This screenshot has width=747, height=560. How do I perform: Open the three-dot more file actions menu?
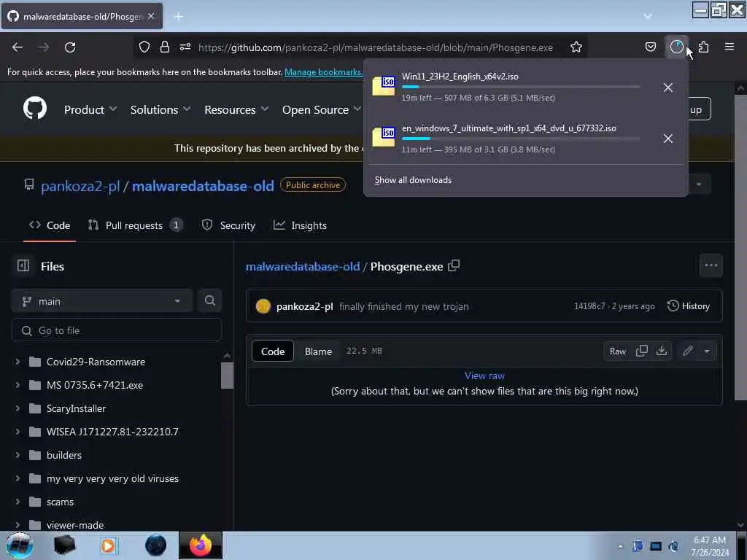(711, 265)
